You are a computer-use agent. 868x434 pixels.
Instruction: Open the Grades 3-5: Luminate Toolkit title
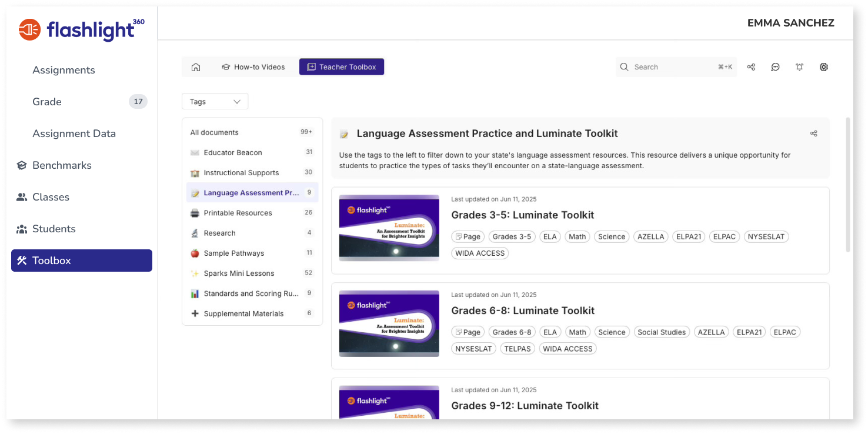[522, 215]
